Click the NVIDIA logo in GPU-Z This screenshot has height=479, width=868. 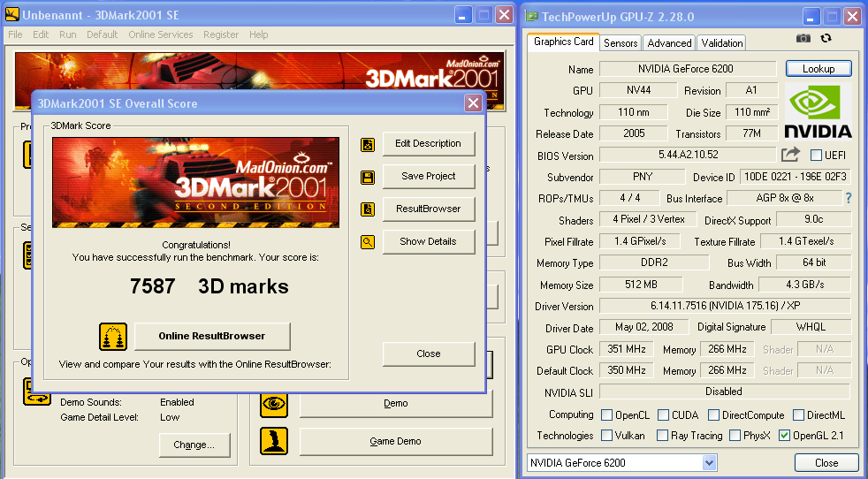click(819, 111)
